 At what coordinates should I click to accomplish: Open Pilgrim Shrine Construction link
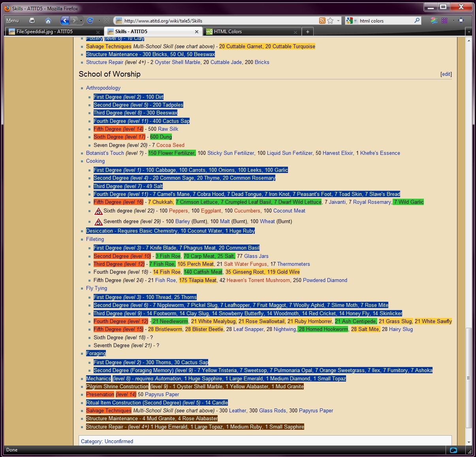point(117,387)
